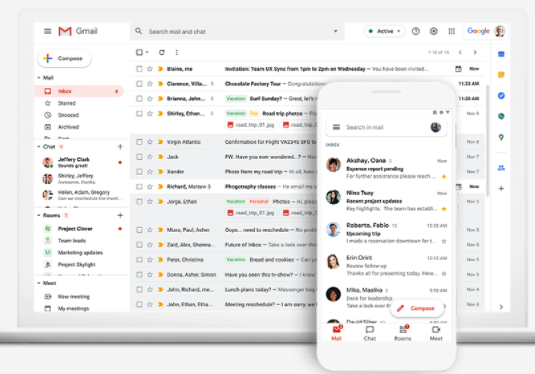Toggle the main menu hamburger icon
Screen dimensions: 535x374
[48, 31]
